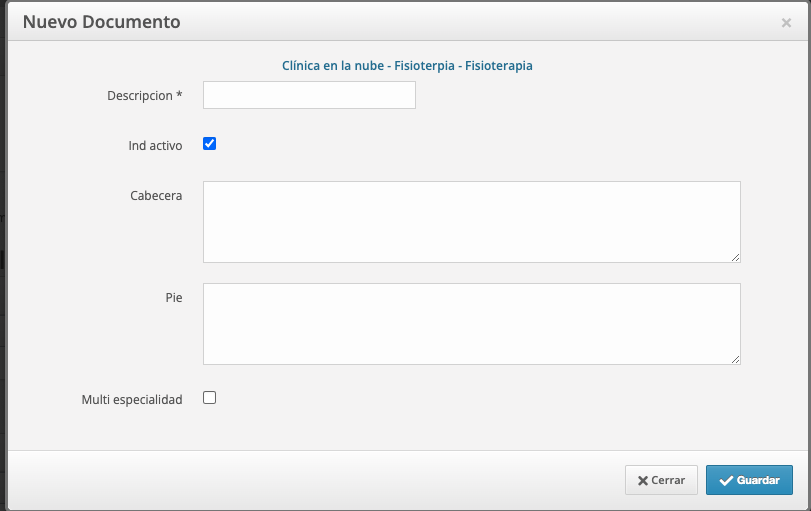Click the Ind activo label
811x511 pixels.
point(155,146)
